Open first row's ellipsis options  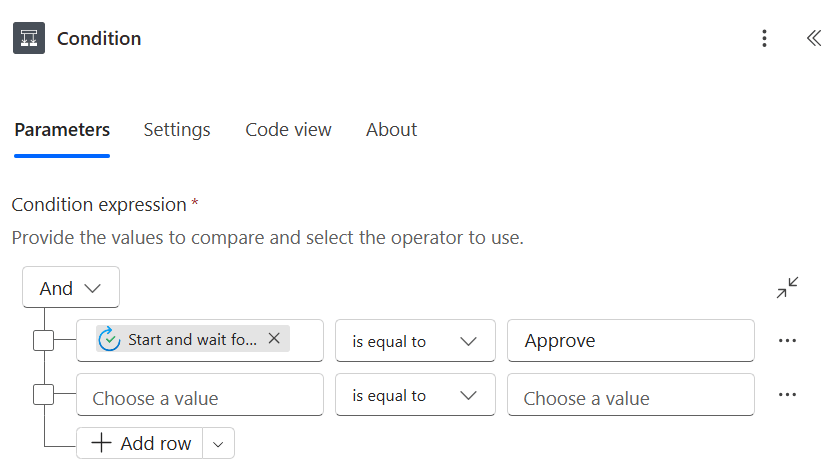coord(787,340)
